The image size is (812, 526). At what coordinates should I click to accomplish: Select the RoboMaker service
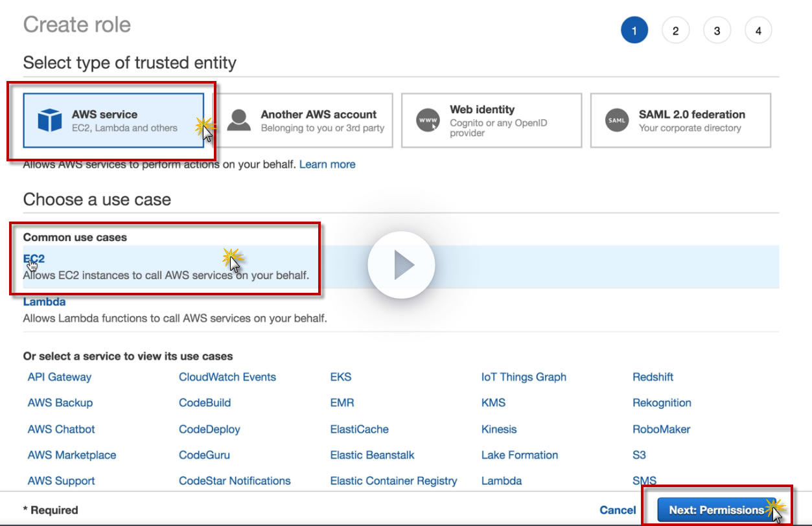click(x=662, y=429)
